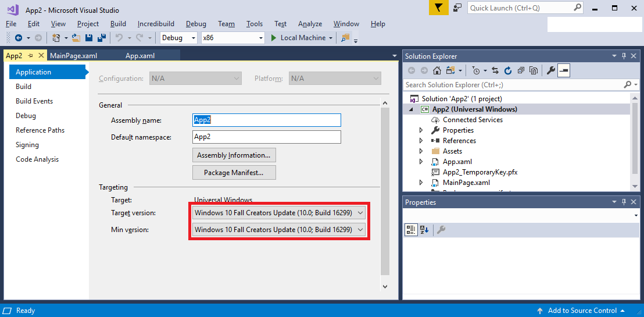Click the feedback icon beside Quick Launch

(x=457, y=8)
